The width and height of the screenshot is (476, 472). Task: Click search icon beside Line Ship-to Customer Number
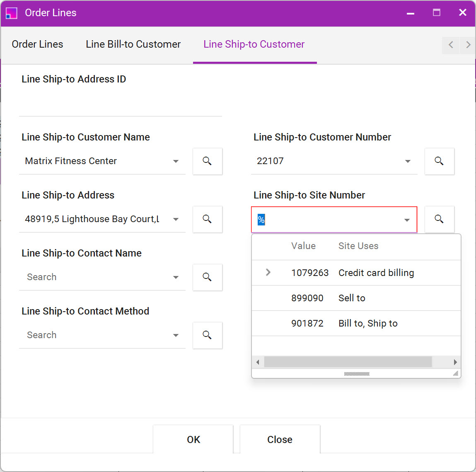point(439,161)
